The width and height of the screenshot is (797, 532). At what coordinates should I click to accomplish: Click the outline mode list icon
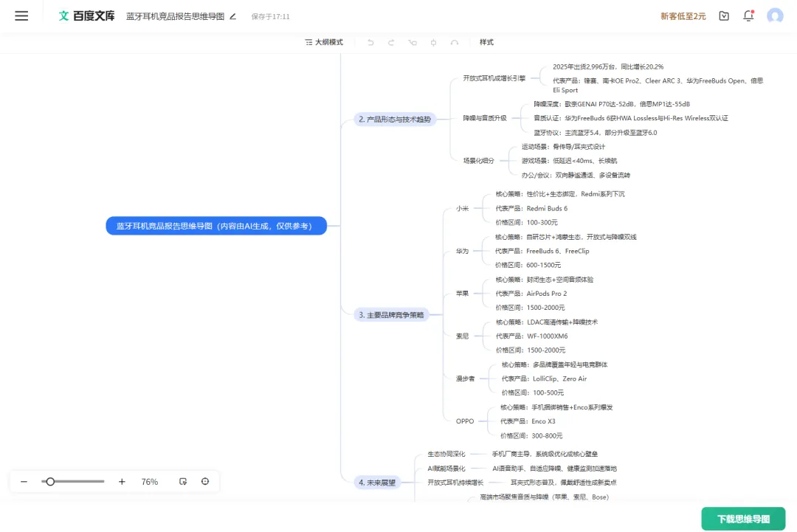(308, 42)
